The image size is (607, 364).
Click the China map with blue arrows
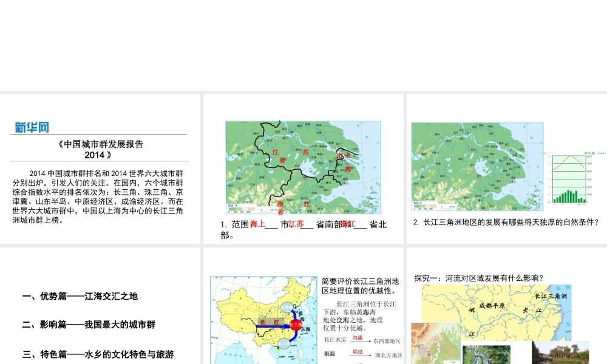(x=263, y=320)
